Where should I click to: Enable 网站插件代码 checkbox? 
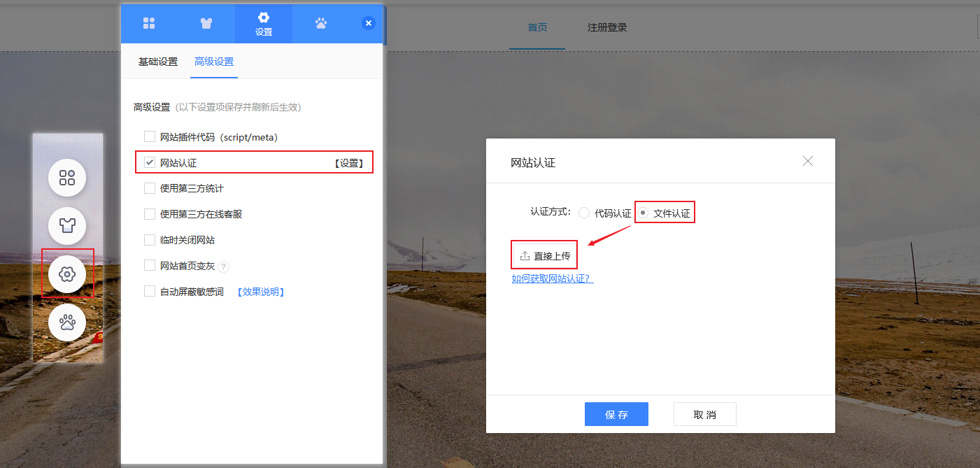pos(150,137)
